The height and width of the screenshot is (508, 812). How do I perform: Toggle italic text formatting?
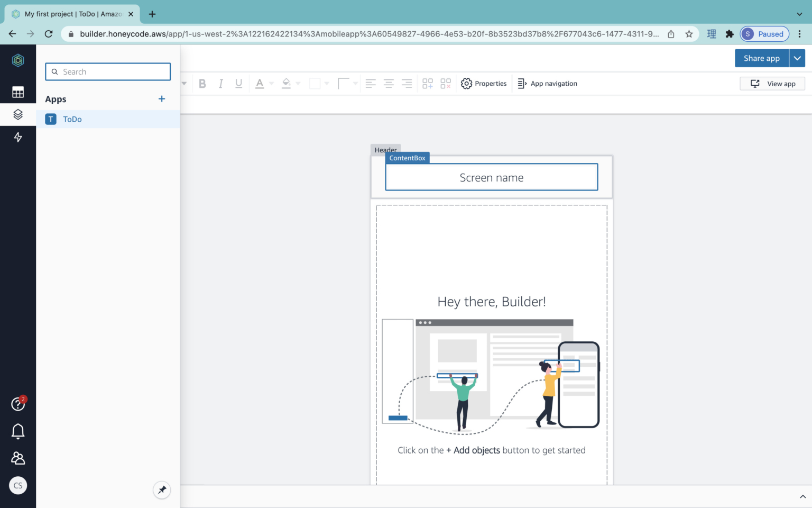point(220,83)
